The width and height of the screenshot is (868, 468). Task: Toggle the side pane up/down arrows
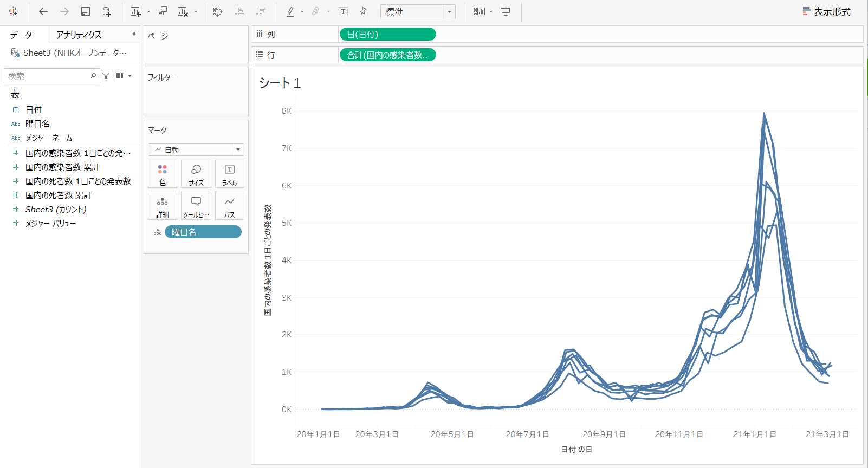134,34
